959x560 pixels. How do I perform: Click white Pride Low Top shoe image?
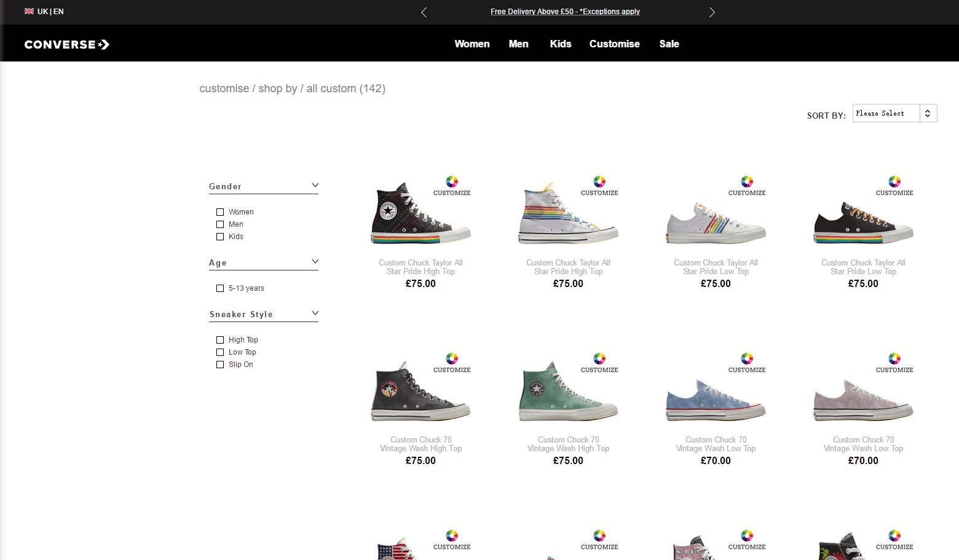click(716, 223)
